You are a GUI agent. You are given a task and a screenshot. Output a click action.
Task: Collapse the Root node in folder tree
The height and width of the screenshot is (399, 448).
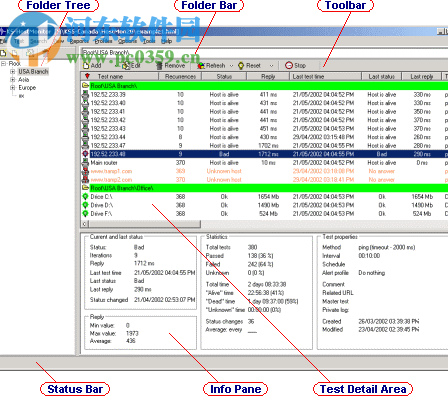(x=4, y=63)
